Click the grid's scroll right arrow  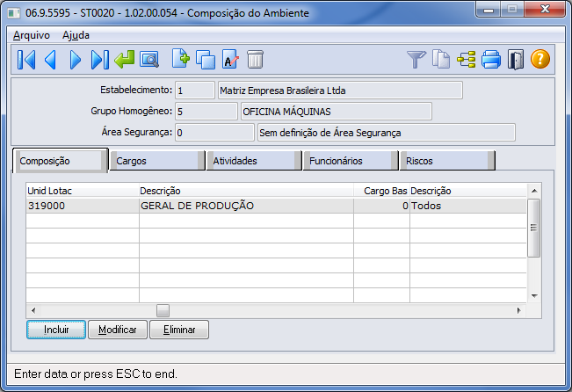[519, 310]
